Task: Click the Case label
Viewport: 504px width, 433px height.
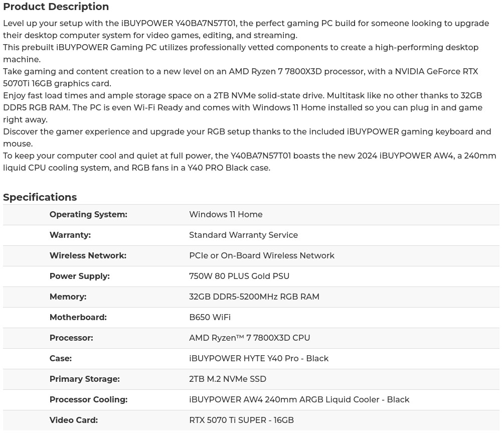Action: [60, 358]
